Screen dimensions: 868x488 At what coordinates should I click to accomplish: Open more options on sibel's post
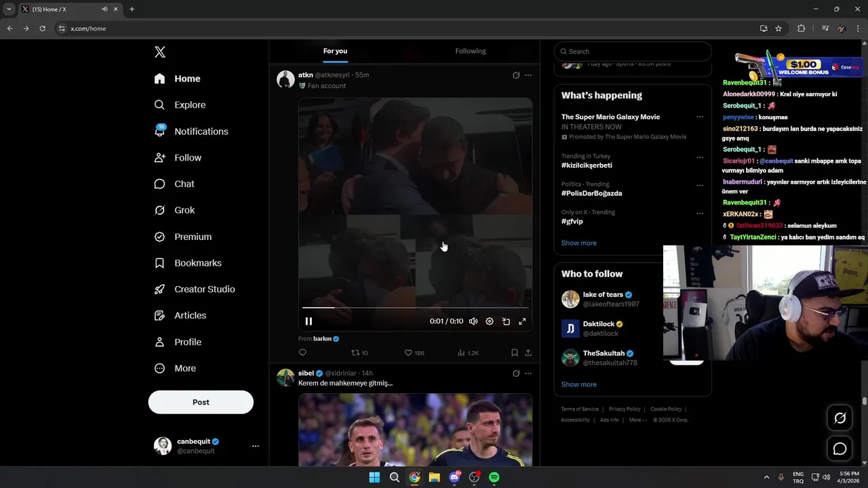(528, 373)
